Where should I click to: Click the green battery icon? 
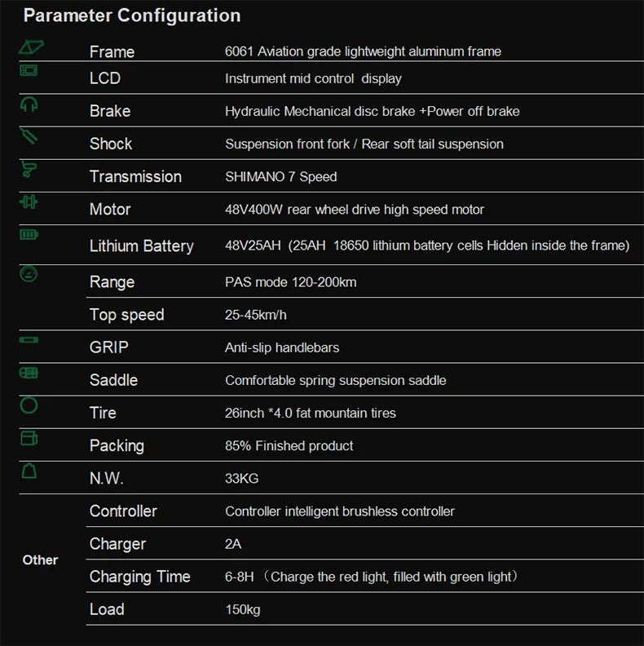pyautogui.click(x=29, y=235)
